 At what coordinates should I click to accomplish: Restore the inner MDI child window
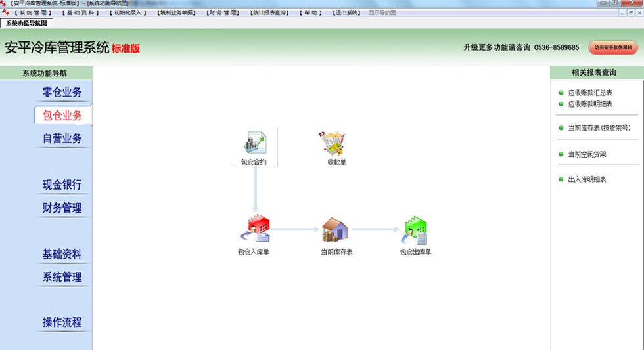click(630, 12)
